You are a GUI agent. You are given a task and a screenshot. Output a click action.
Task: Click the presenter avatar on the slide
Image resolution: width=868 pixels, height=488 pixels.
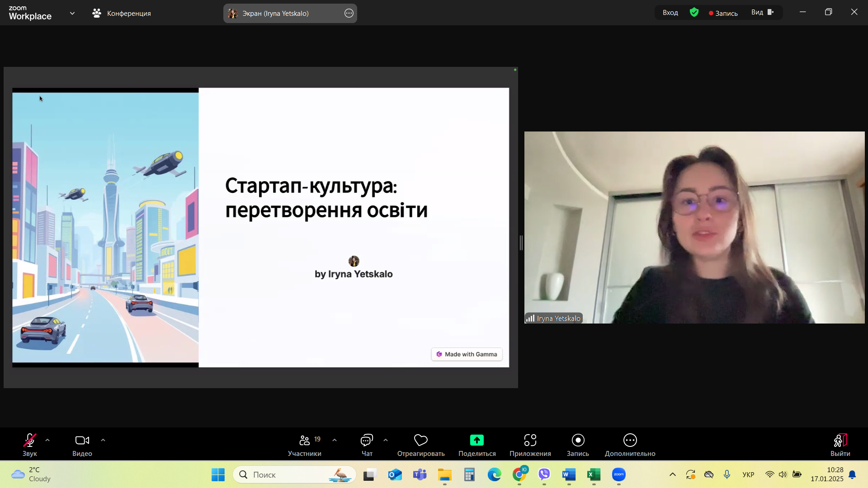[x=354, y=261]
